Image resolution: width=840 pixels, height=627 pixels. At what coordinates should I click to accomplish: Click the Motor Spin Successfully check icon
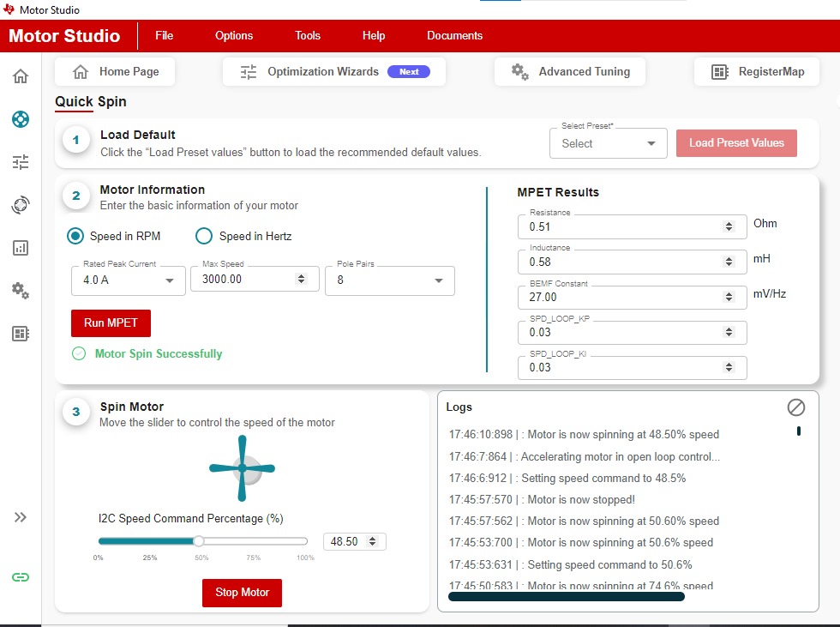79,353
